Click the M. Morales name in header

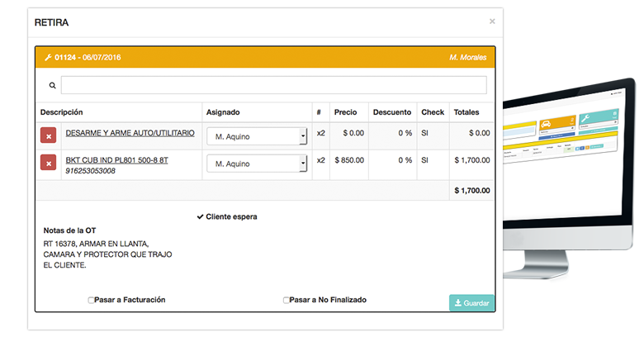click(x=467, y=58)
